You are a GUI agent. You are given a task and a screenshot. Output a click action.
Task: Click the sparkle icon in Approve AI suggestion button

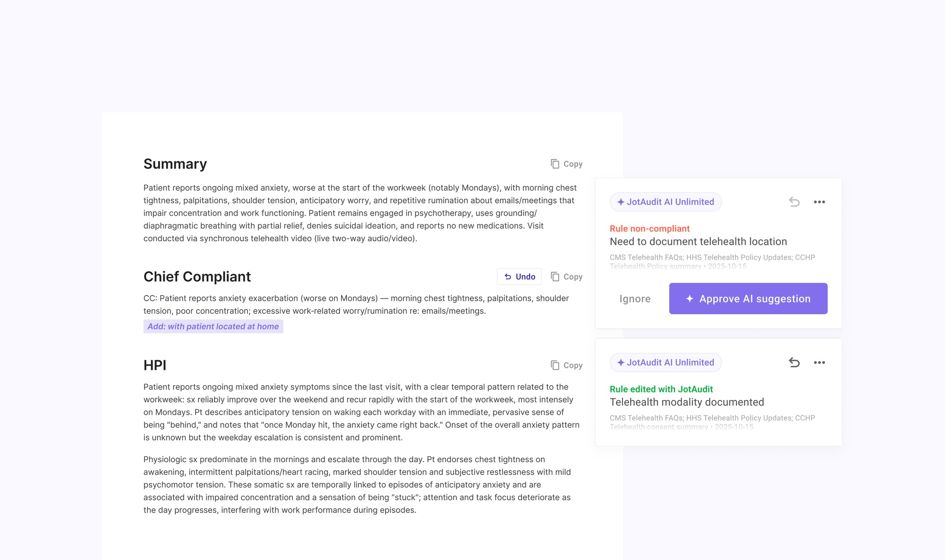690,298
